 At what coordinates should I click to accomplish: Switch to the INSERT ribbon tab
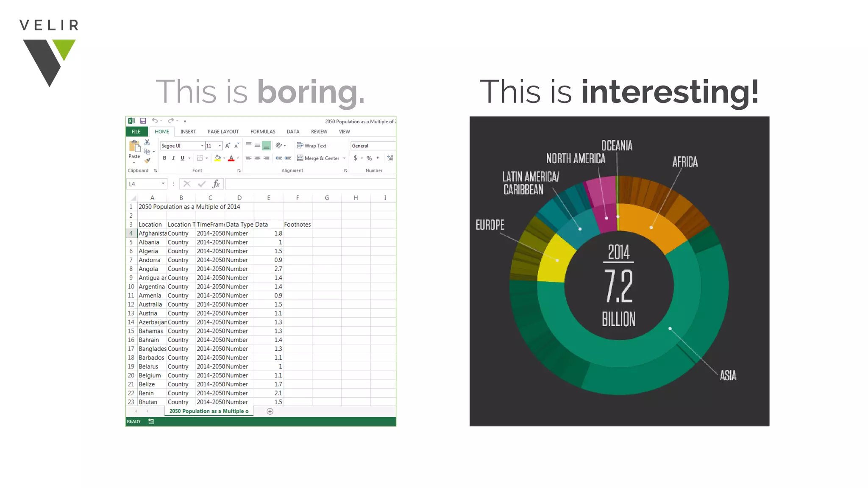click(188, 132)
